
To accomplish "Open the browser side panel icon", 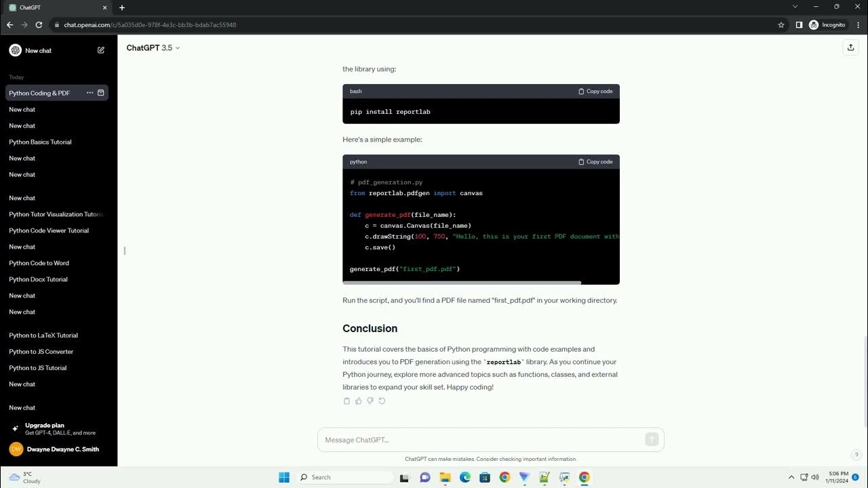I will (799, 24).
